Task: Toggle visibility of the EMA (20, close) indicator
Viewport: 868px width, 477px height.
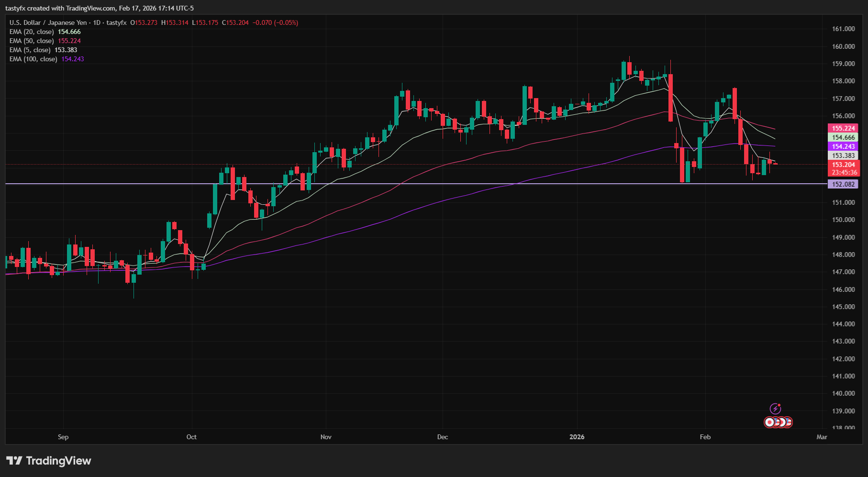Action: pos(32,32)
